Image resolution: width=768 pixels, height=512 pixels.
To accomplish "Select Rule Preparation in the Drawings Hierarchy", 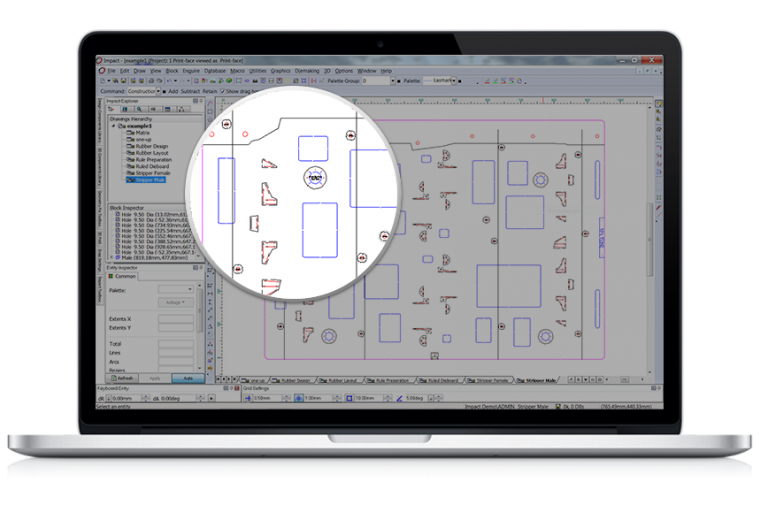I will coord(153,159).
